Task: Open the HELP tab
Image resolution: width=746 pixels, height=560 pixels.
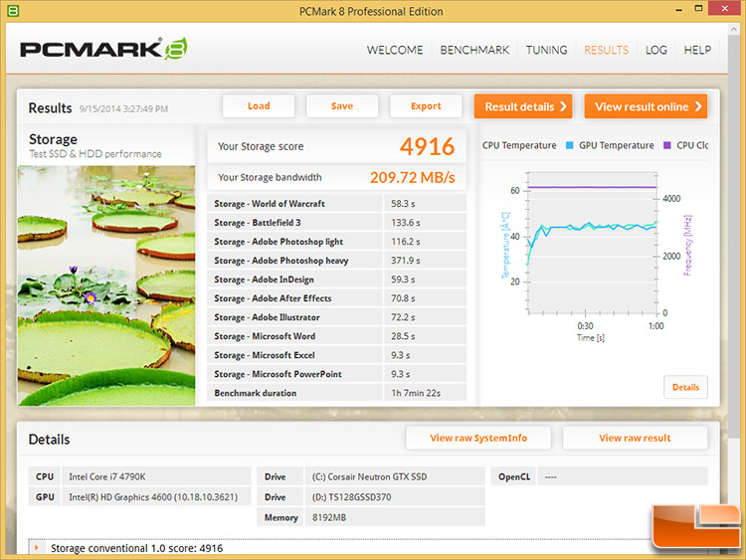Action: point(697,50)
